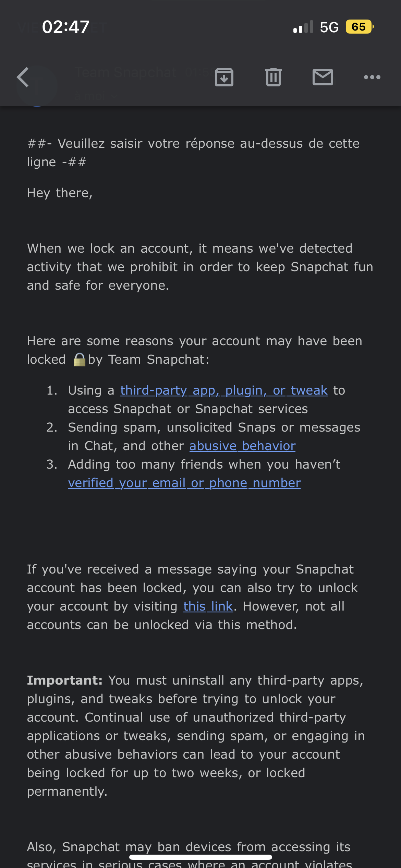This screenshot has width=401, height=868.
Task: Mark the email as unread with the envelope icon
Action: pos(323,77)
